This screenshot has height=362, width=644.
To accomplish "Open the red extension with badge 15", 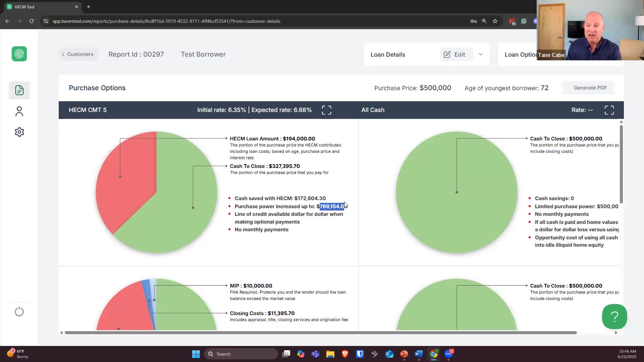I will point(512,21).
